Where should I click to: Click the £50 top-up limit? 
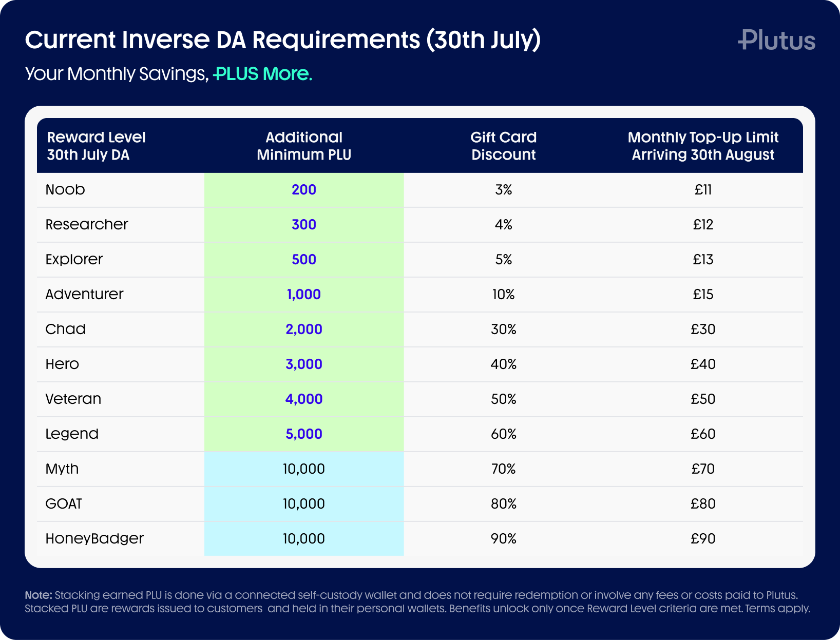coord(703,399)
